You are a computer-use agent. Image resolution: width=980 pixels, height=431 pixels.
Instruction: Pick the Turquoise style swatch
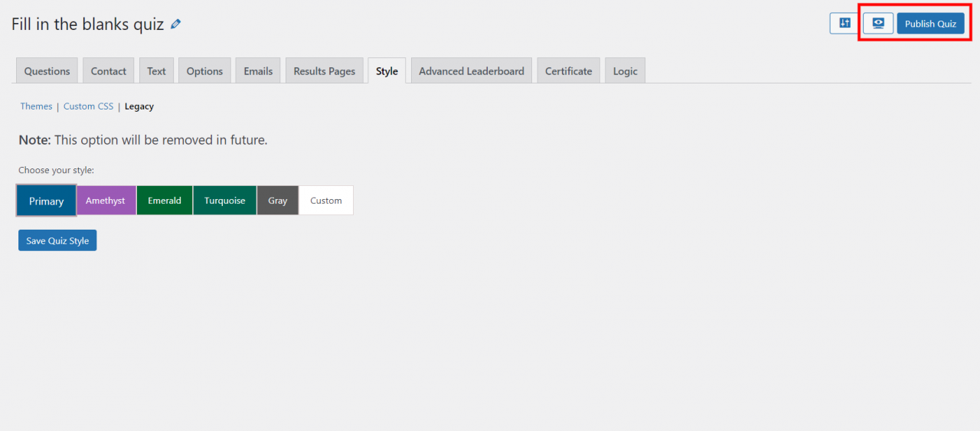coord(225,201)
